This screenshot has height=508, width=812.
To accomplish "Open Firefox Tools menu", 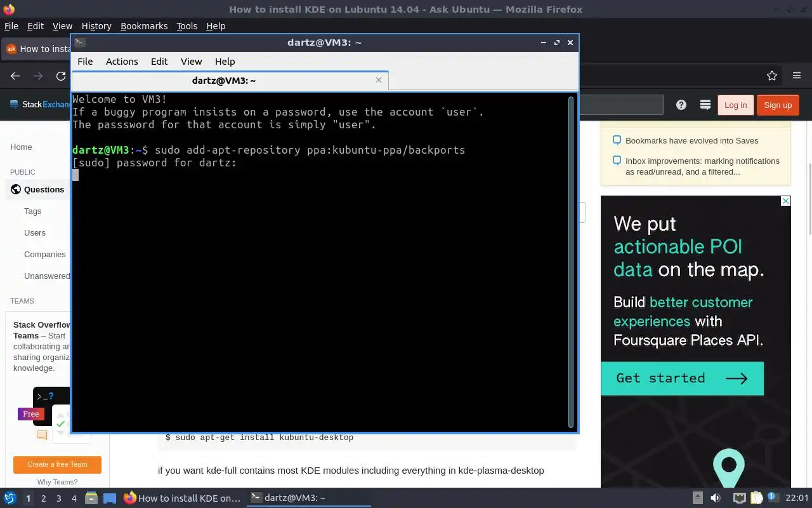I will [x=187, y=26].
